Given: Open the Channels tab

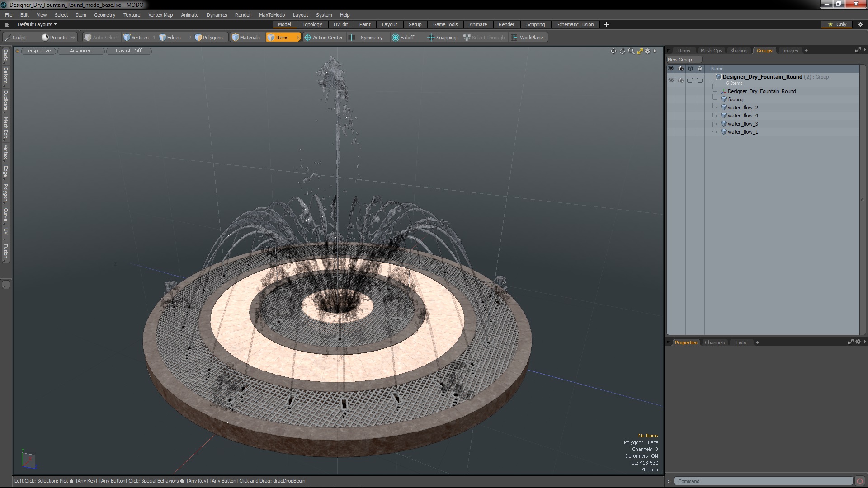Looking at the screenshot, I should 714,343.
